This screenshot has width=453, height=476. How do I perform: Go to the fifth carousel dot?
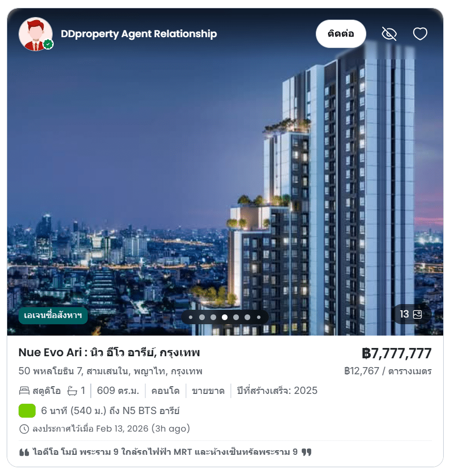236,317
